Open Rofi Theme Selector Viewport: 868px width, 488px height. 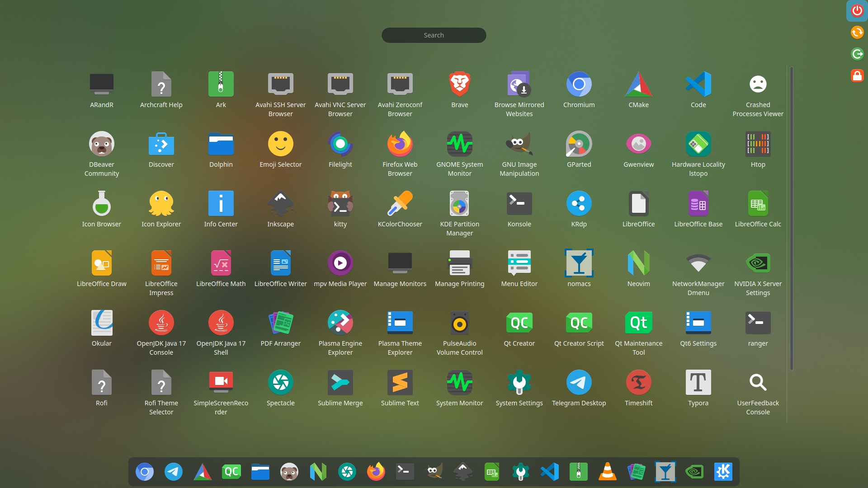[161, 392]
